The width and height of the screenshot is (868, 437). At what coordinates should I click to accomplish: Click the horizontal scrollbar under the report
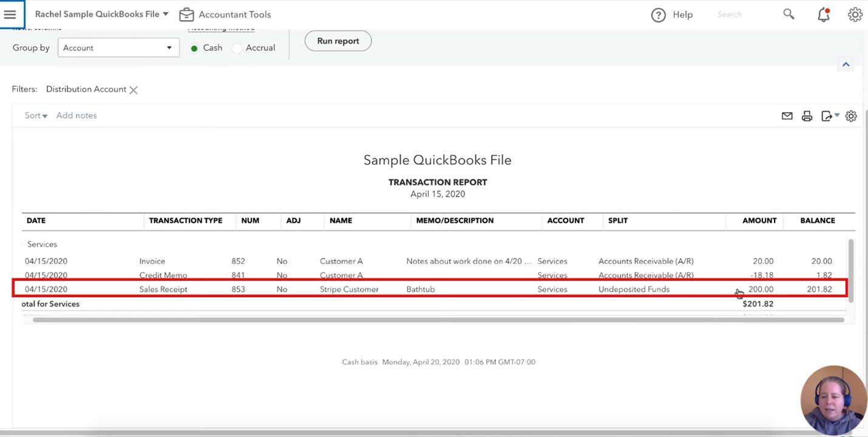pyautogui.click(x=437, y=320)
